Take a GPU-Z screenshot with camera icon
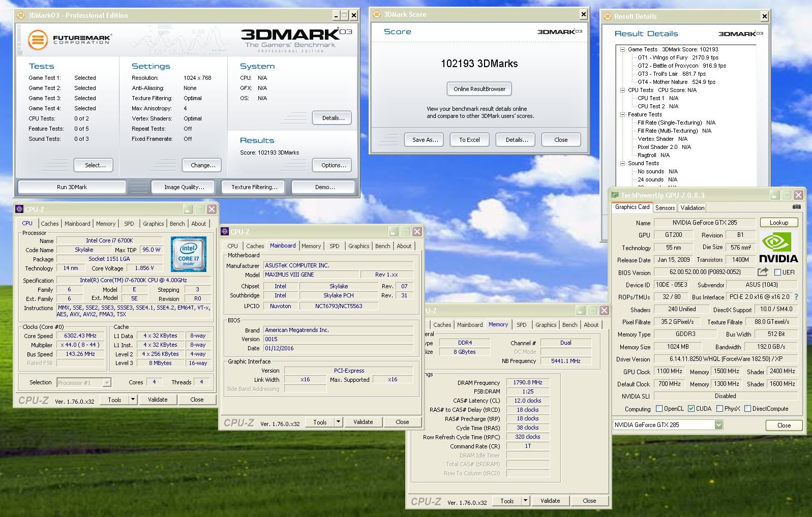This screenshot has height=517, width=812. point(796,207)
